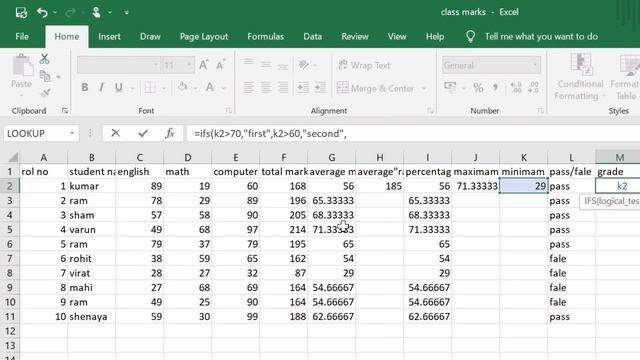This screenshot has width=640, height=360.
Task: Confirm the formula with the checkmark
Action: [143, 133]
